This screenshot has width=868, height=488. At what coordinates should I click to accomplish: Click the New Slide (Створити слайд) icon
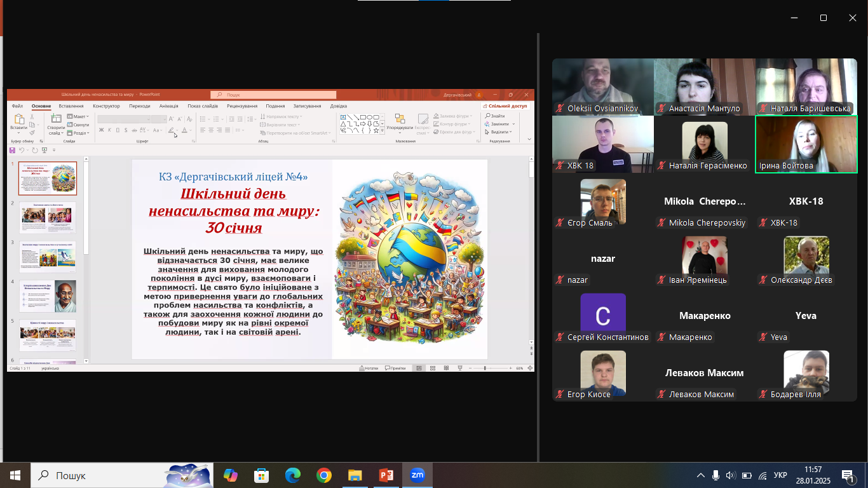[56, 118]
